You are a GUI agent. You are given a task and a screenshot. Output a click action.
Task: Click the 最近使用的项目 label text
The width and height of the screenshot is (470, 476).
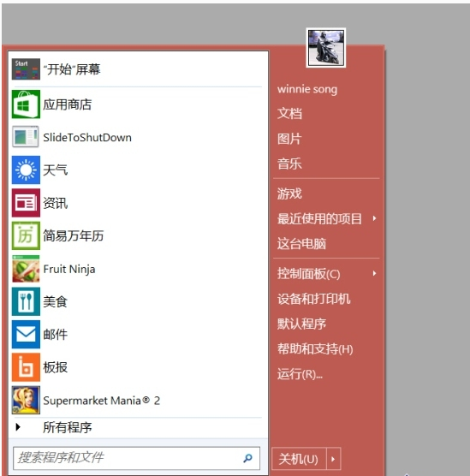319,218
